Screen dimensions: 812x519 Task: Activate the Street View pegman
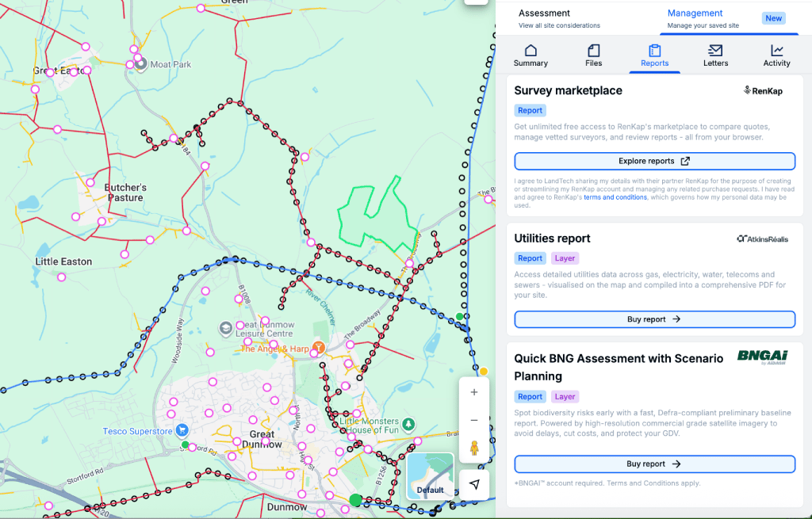pyautogui.click(x=474, y=448)
